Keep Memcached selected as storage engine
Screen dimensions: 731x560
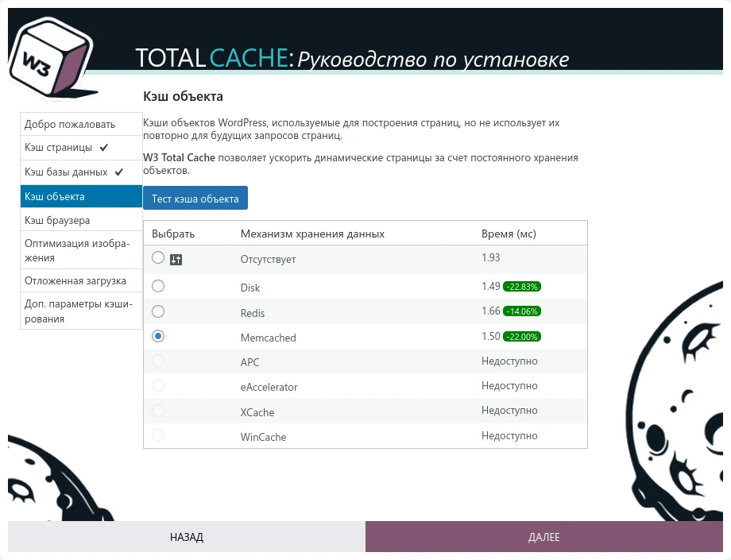point(157,335)
